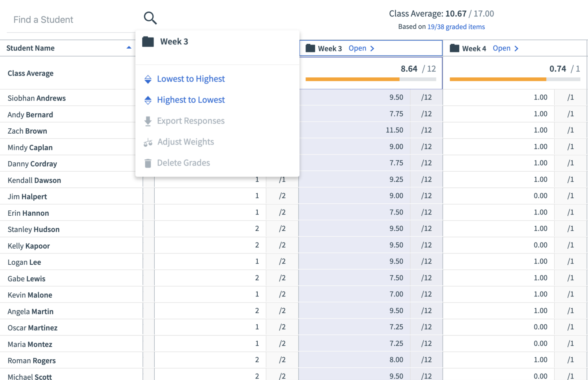Click the Lowest to Highest sort icon
588x380 pixels.
[148, 79]
